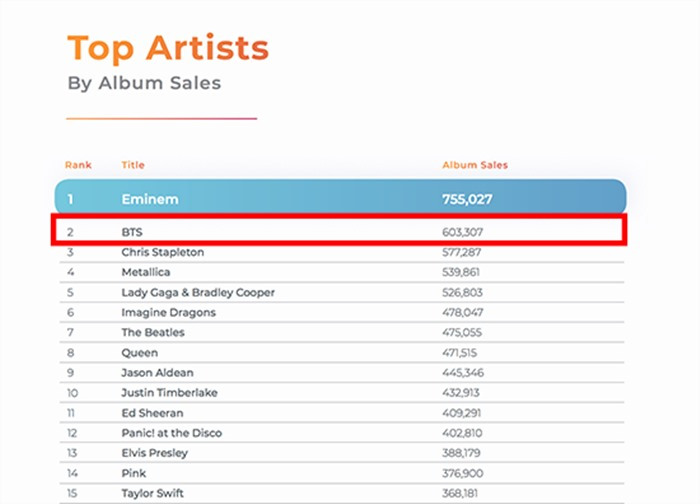The width and height of the screenshot is (700, 504).
Task: Click the Chris Stapleton entry
Action: 163,252
